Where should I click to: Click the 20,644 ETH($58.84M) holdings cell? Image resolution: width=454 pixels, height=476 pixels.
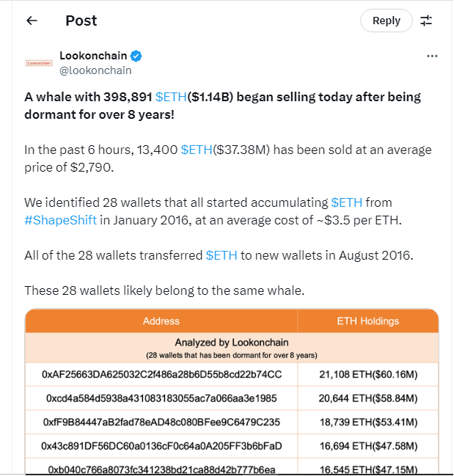click(367, 398)
